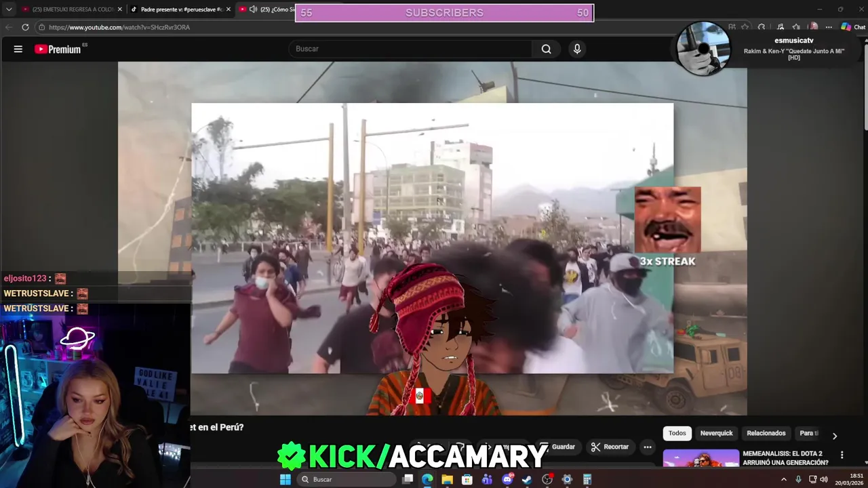
Task: Open more video actions three-dots button
Action: click(x=648, y=447)
